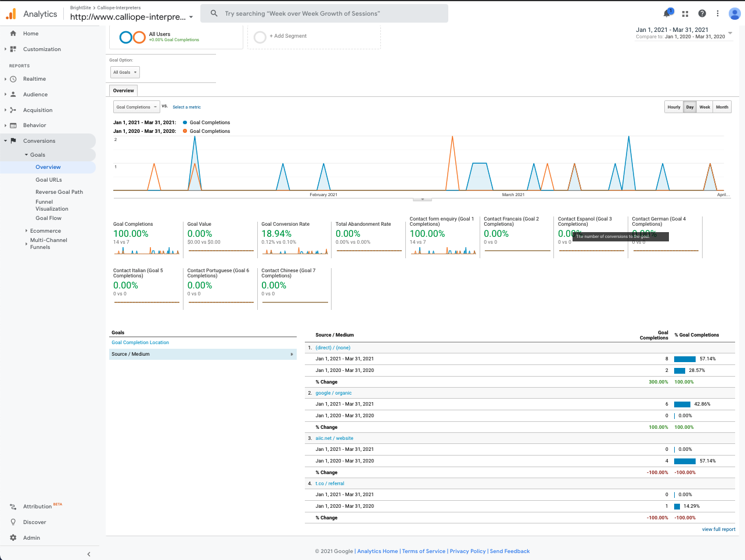Open the Admin gear icon
Viewport: 745px width, 560px height.
(13, 537)
